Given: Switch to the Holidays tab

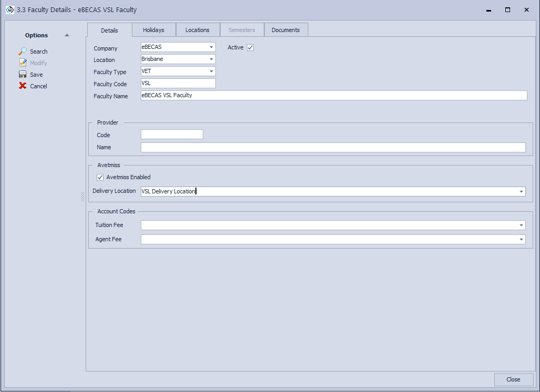Looking at the screenshot, I should pyautogui.click(x=153, y=30).
